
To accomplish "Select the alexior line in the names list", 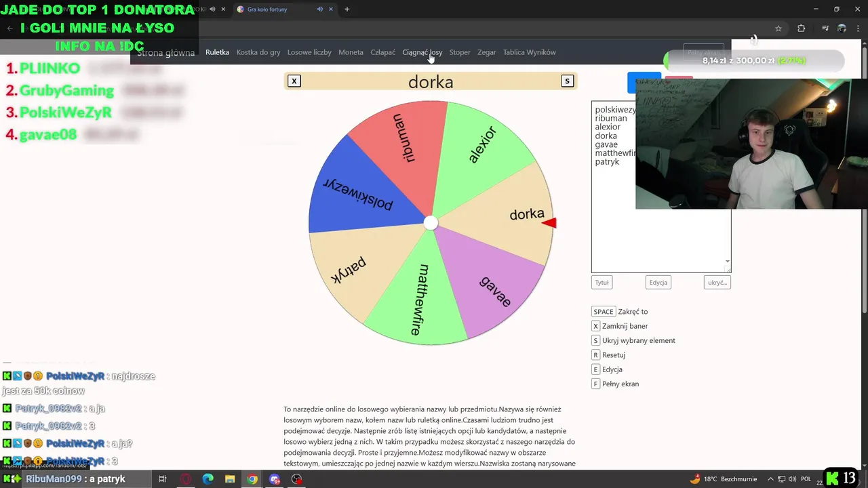I will click(608, 127).
